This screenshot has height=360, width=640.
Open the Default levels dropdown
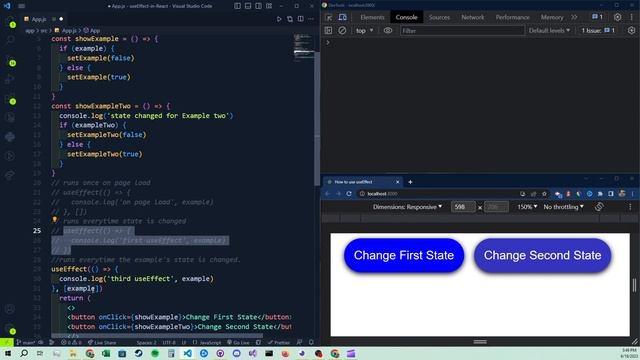pos(549,31)
